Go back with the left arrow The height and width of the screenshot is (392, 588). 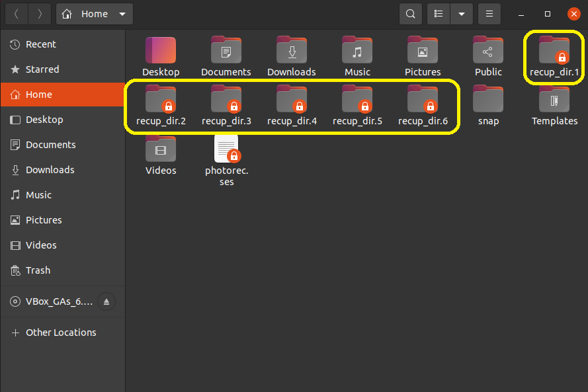(x=17, y=14)
